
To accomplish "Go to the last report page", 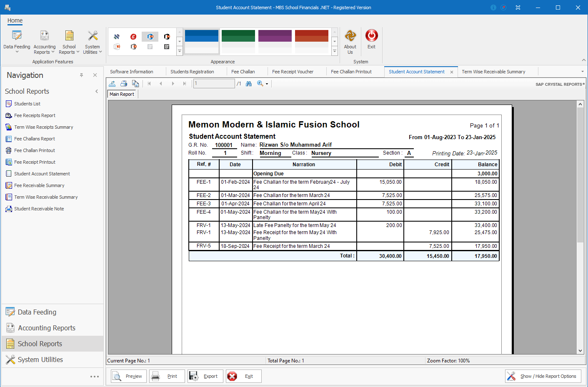I will pos(185,84).
